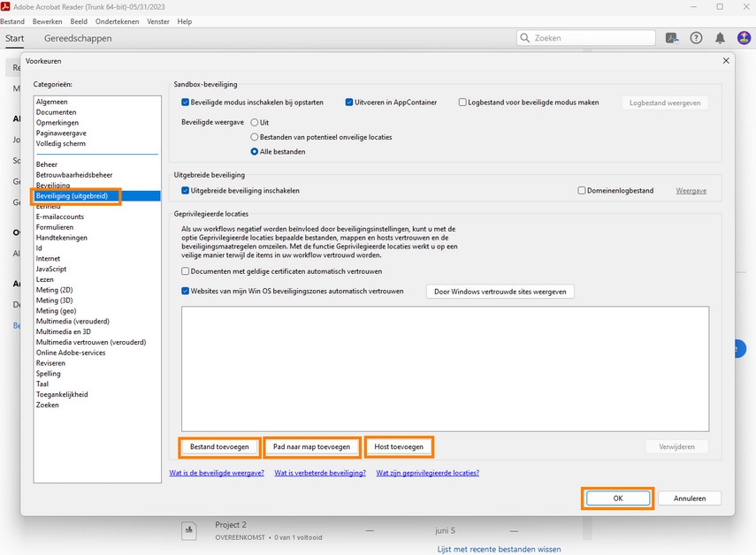
Task: Open the notifications bell icon
Action: [x=720, y=37]
